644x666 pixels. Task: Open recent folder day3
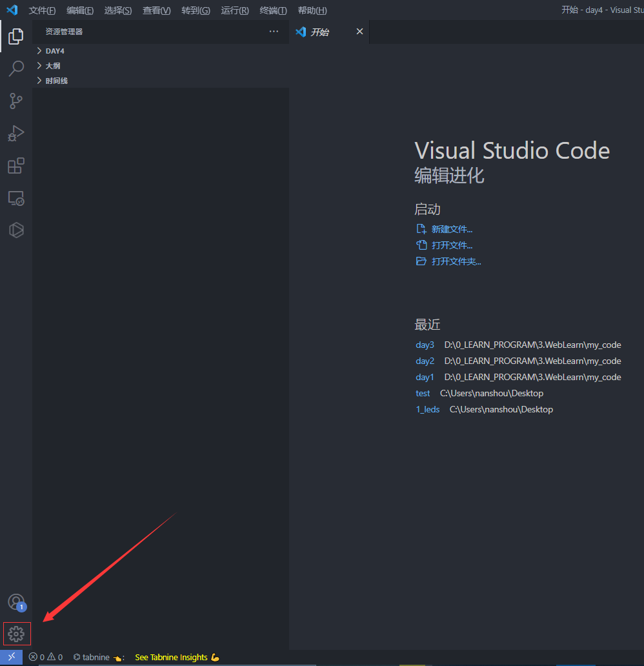pyautogui.click(x=425, y=345)
